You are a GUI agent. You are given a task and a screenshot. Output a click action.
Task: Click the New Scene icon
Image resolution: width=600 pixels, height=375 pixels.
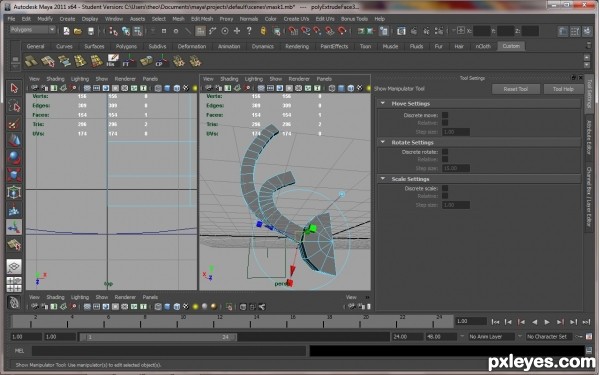(x=66, y=31)
